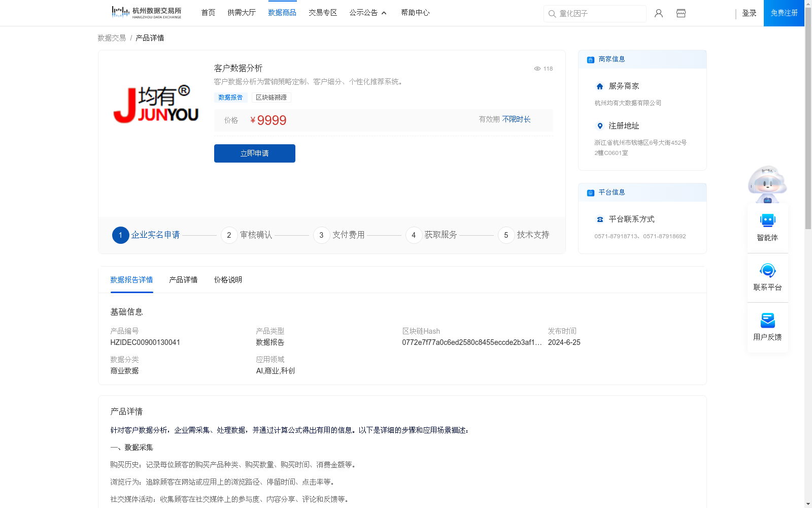
Task: Click the search magnifier icon
Action: tap(552, 14)
